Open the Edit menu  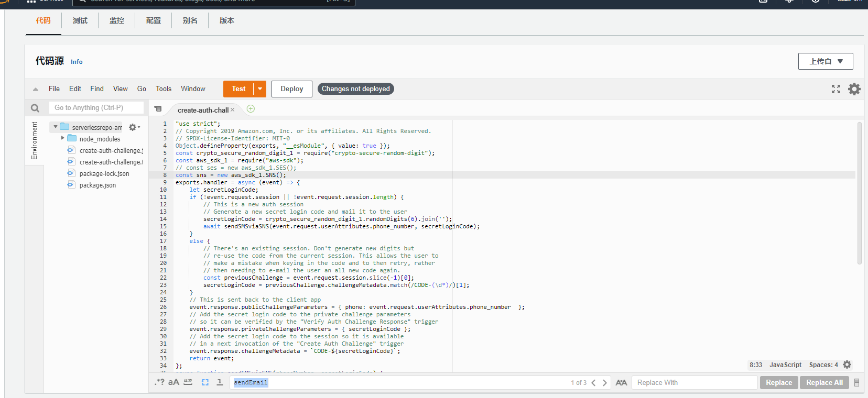click(x=75, y=89)
